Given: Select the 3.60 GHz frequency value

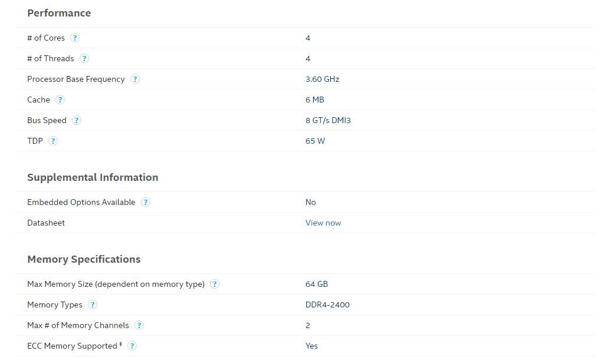Looking at the screenshot, I should (x=321, y=79).
